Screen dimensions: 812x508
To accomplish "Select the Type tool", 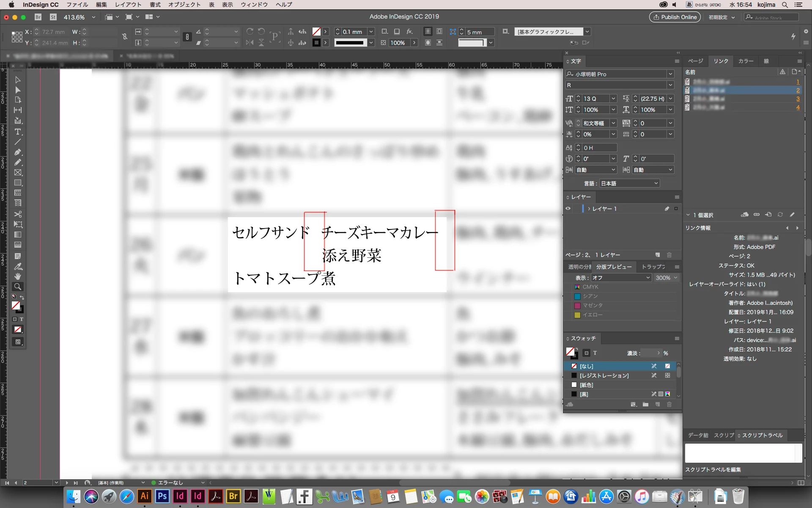I will (18, 132).
